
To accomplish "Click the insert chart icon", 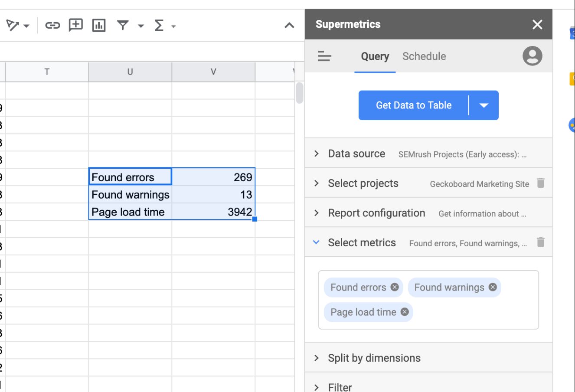I will click(x=99, y=26).
